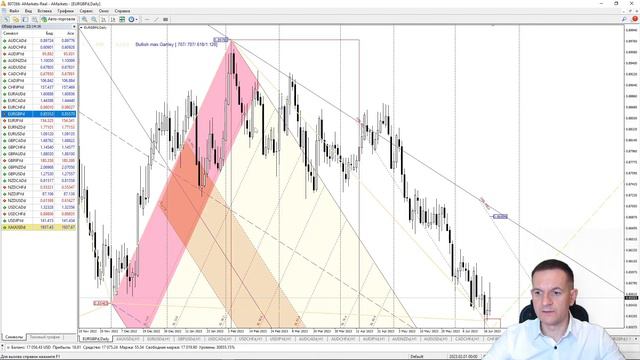Select AUDCAD in Market Watch
Viewport: 640px width, 360px height.
[x=39, y=41]
